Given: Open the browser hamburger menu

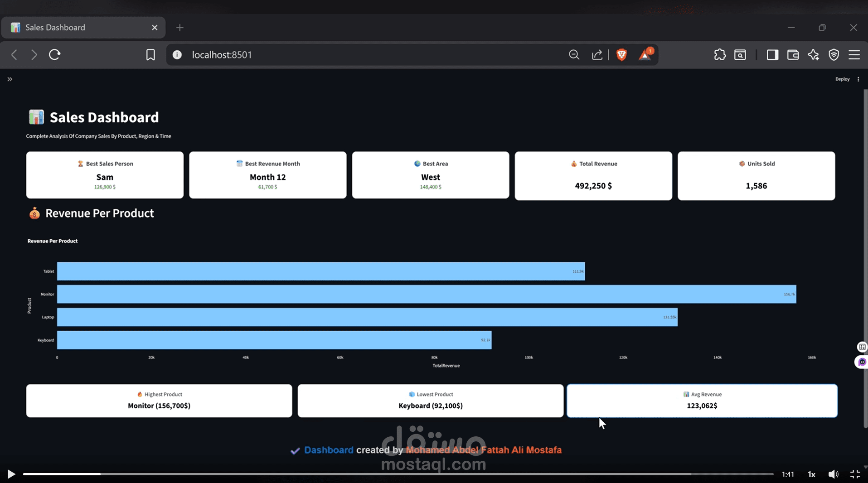Looking at the screenshot, I should [x=854, y=54].
